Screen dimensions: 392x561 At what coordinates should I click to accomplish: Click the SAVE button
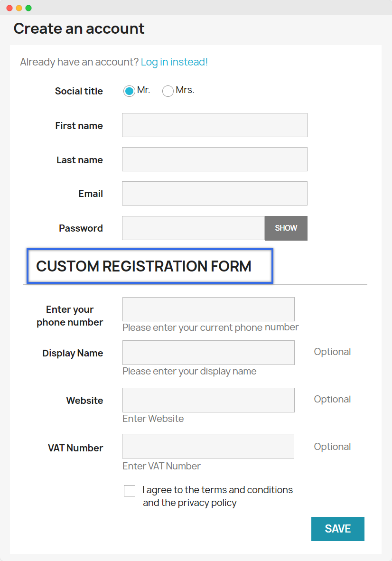click(337, 529)
